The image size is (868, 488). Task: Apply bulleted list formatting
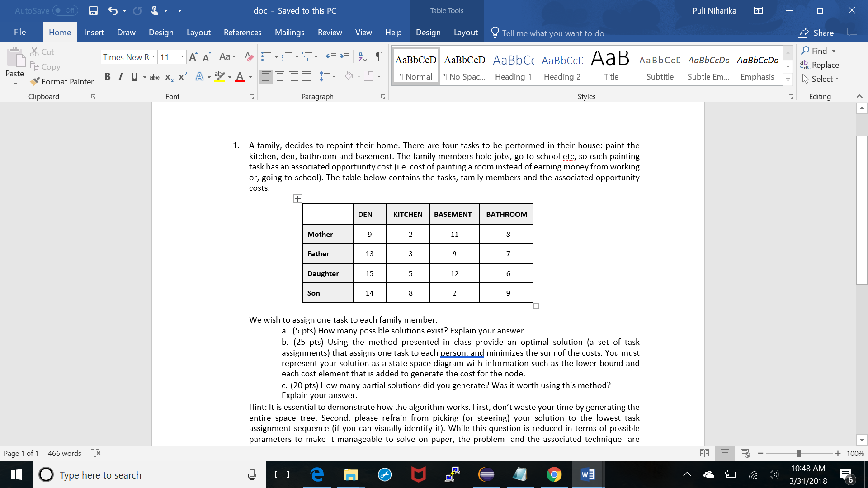tap(266, 56)
